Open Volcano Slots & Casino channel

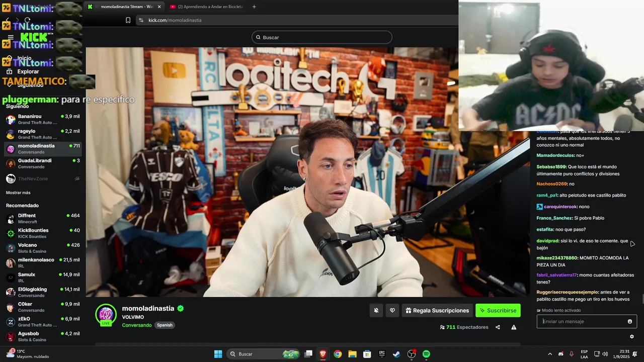[x=43, y=248]
